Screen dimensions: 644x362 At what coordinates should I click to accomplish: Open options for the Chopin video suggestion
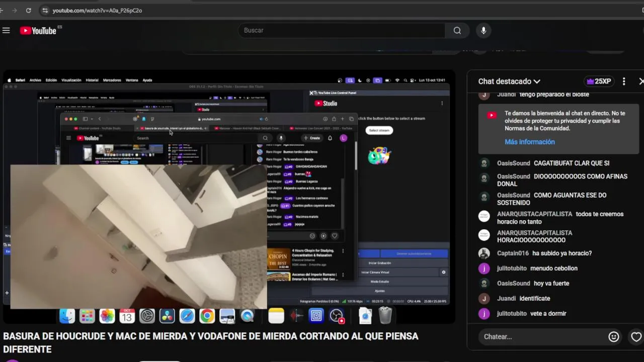(x=343, y=251)
